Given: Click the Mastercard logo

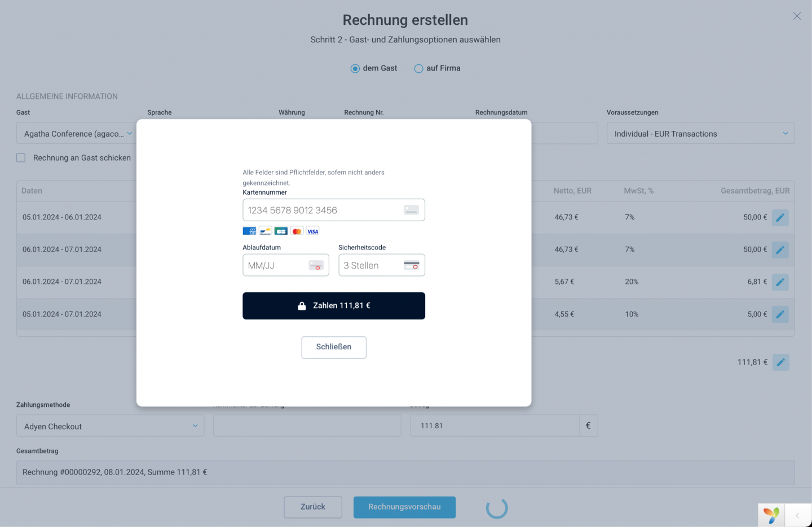Looking at the screenshot, I should 297,231.
